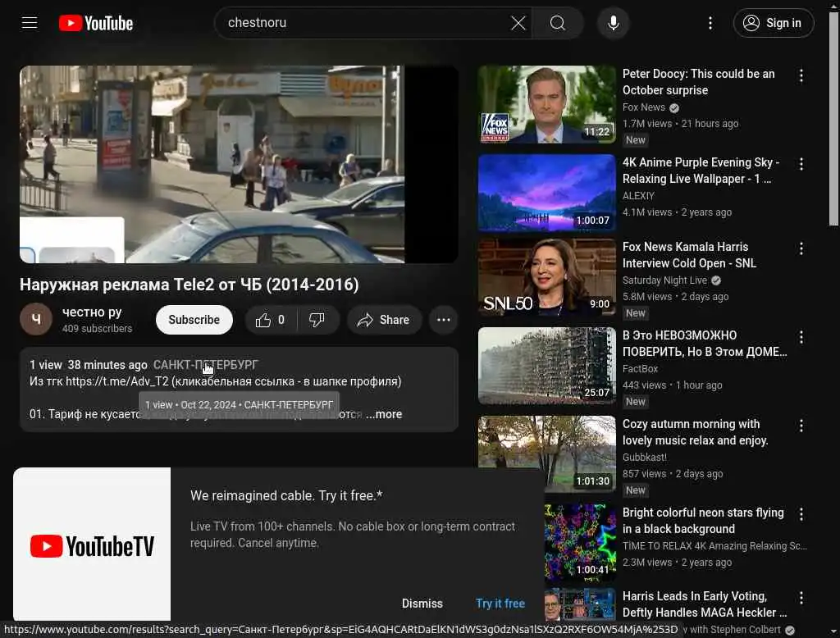Share the Tele2 video
Image resolution: width=840 pixels, height=638 pixels.
[384, 320]
